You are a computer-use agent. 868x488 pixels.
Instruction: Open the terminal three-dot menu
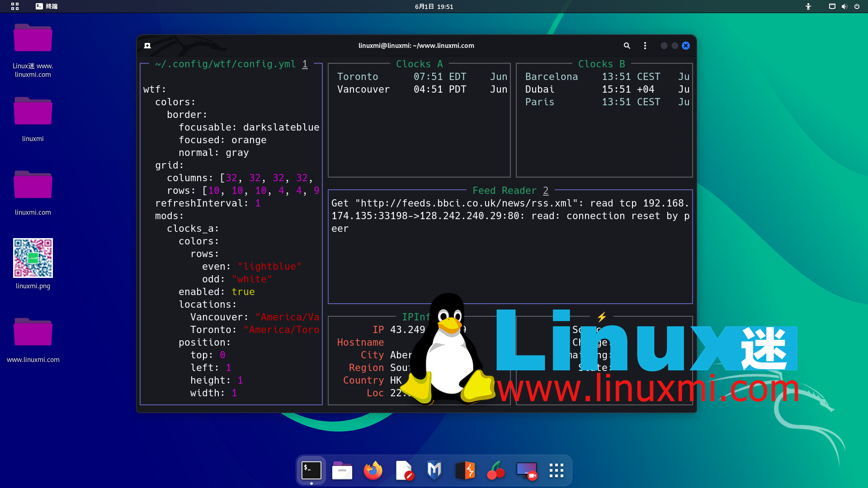645,46
